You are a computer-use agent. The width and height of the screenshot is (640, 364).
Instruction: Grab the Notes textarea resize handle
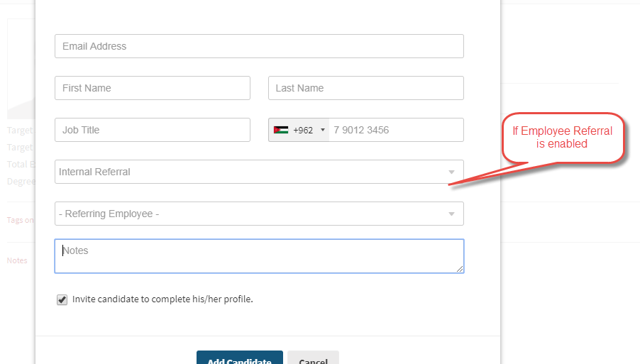coord(460,269)
